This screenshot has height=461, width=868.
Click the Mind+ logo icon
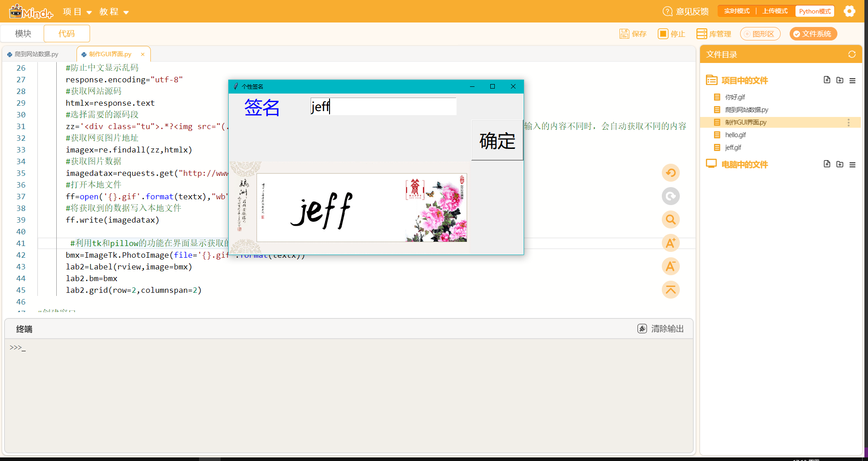31,11
